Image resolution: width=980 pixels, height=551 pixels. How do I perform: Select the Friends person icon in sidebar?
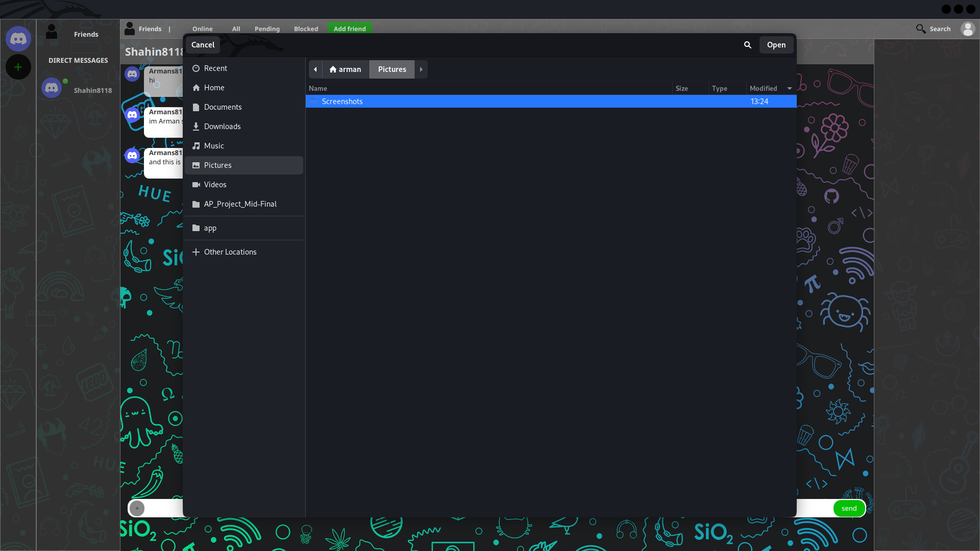[51, 32]
